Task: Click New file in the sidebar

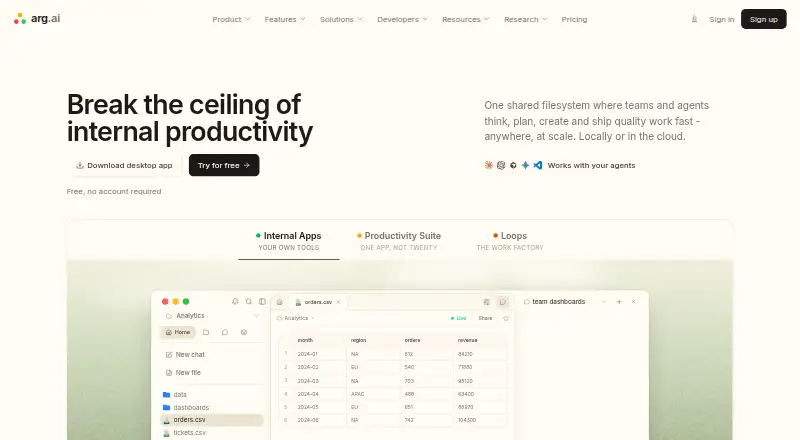Action: pyautogui.click(x=183, y=373)
